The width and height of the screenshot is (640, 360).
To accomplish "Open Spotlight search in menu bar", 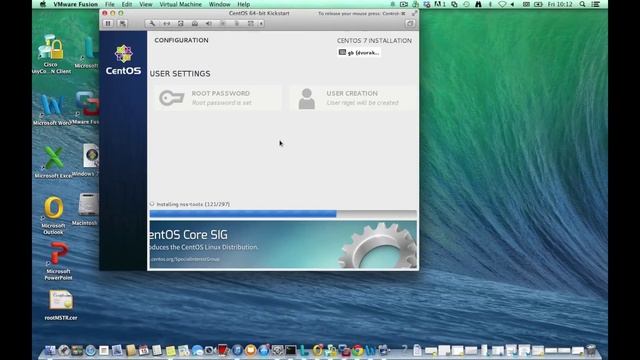I will 582,4.
